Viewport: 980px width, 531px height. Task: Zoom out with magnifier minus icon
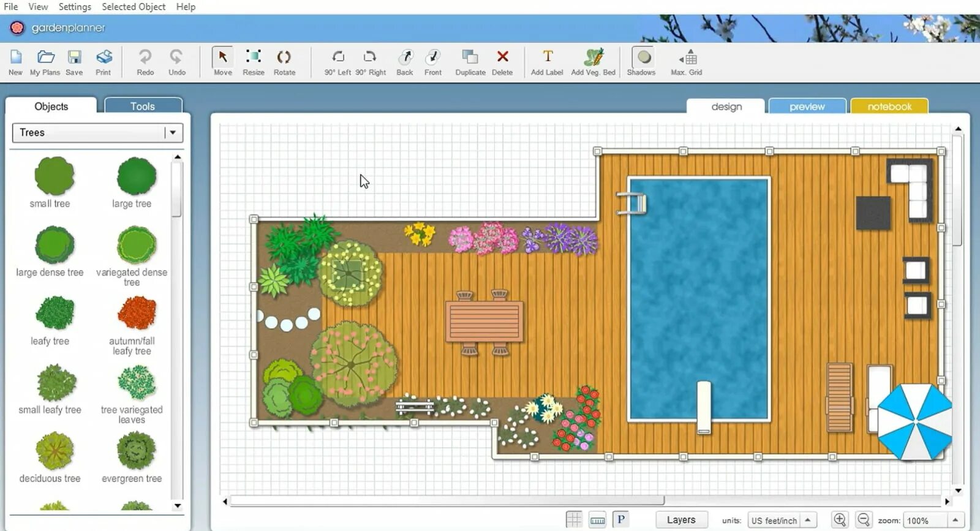coord(864,520)
